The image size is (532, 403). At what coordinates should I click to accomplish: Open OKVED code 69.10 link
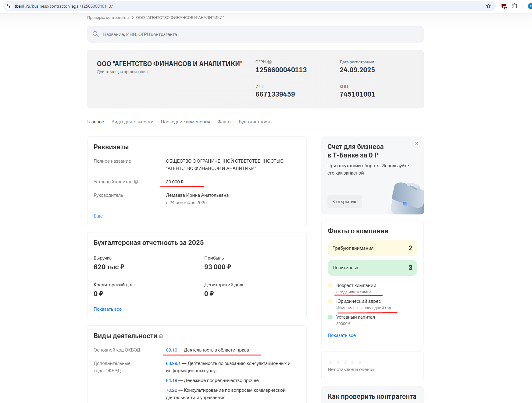click(171, 350)
